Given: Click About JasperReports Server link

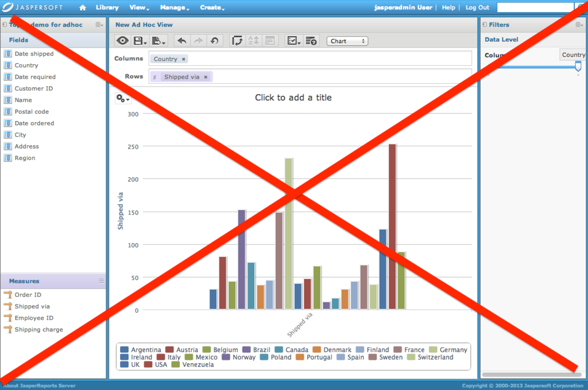Looking at the screenshot, I should (40, 385).
